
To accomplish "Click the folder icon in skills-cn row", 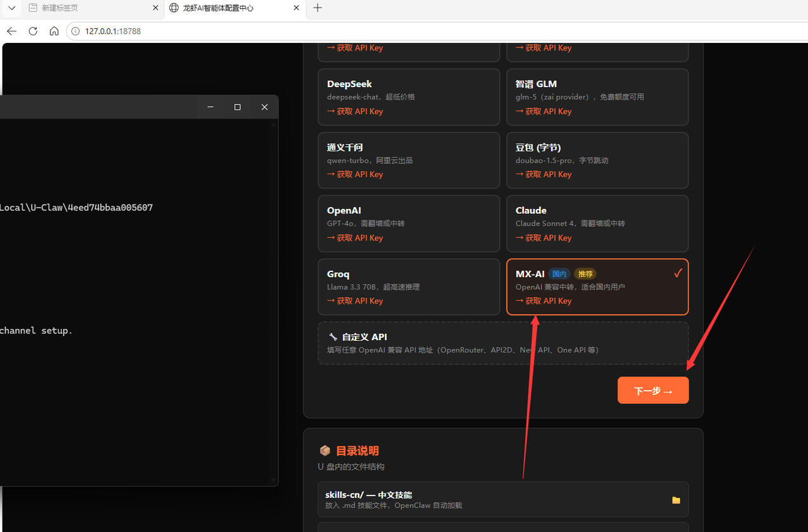I will 676,500.
